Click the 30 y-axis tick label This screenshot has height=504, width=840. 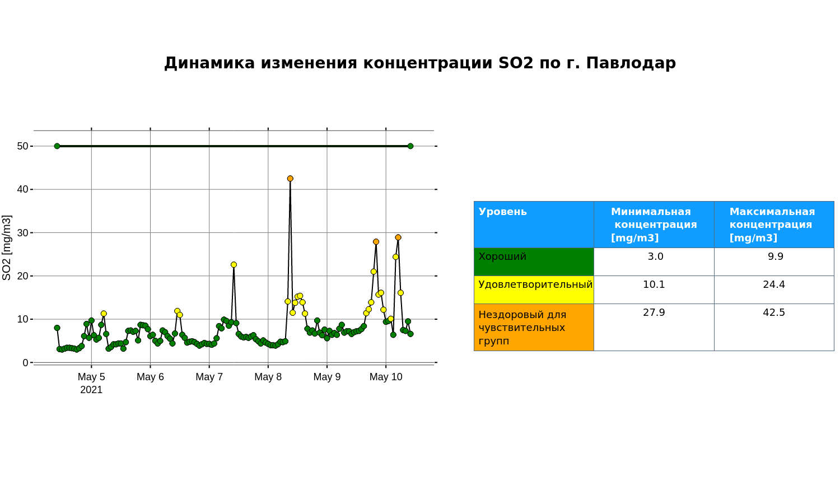22,232
